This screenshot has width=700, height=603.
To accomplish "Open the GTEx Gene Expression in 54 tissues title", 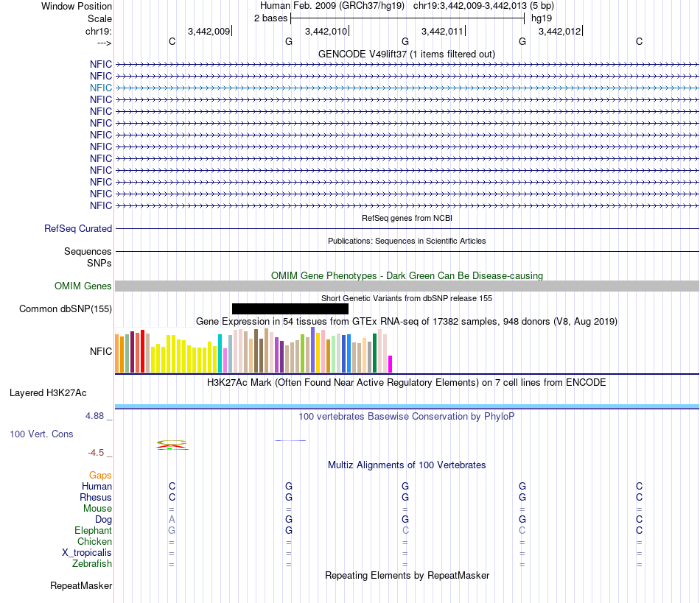I will coord(407,321).
